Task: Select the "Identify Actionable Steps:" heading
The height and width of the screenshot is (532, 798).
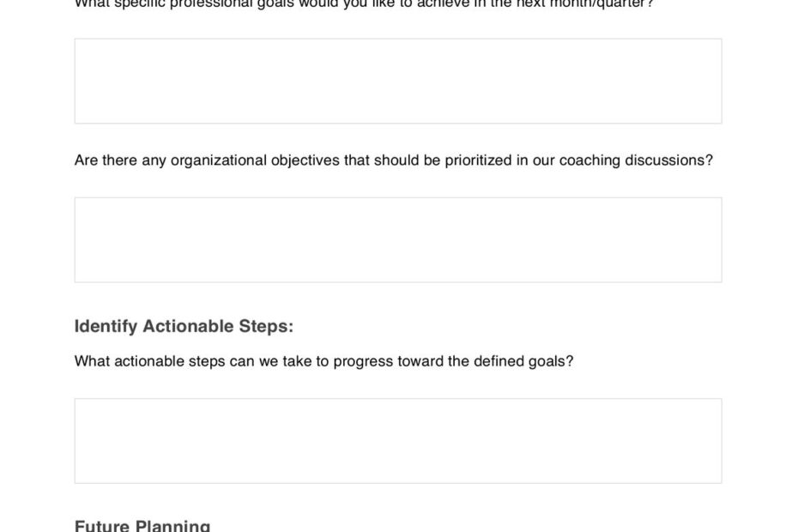Action: pyautogui.click(x=184, y=326)
